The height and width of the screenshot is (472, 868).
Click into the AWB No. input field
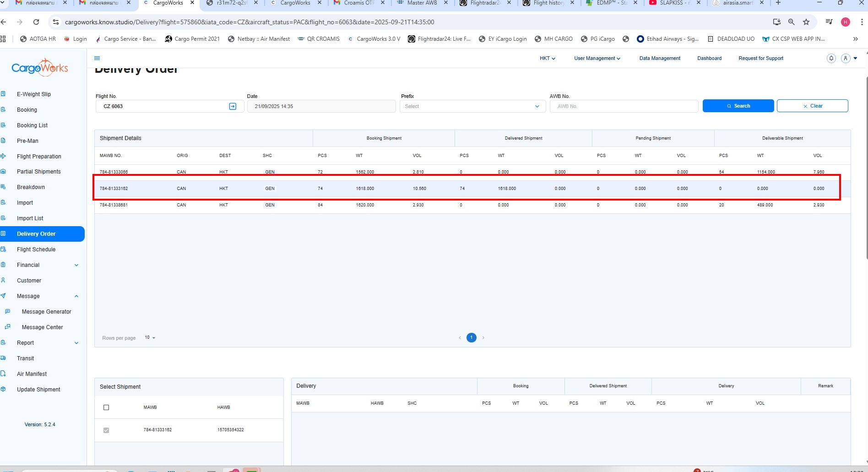point(624,106)
